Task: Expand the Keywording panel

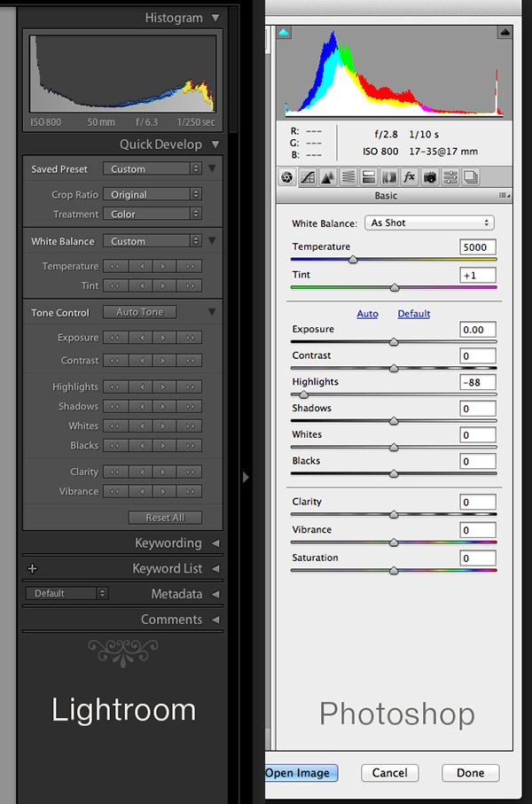Action: click(x=216, y=543)
